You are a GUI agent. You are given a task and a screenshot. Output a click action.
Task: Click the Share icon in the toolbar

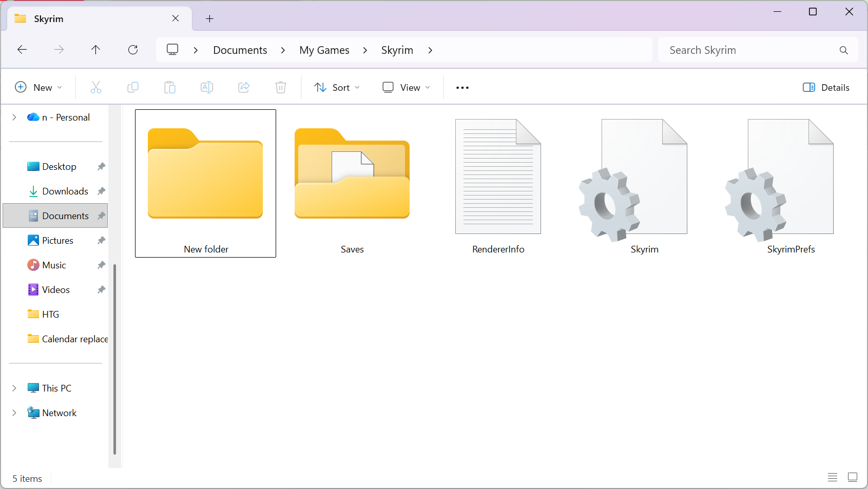(244, 87)
